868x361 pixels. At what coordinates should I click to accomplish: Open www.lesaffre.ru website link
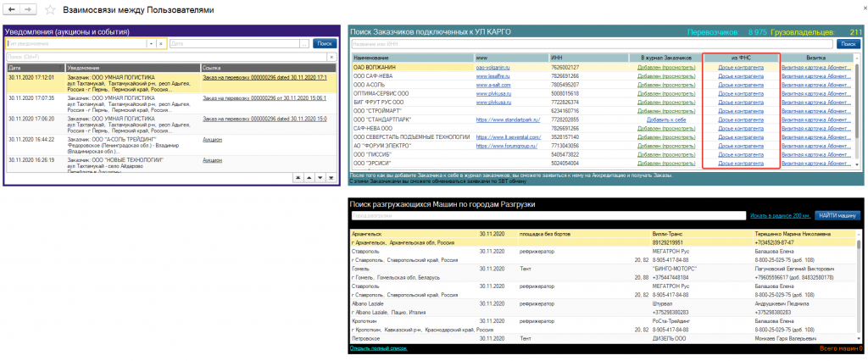click(x=492, y=76)
